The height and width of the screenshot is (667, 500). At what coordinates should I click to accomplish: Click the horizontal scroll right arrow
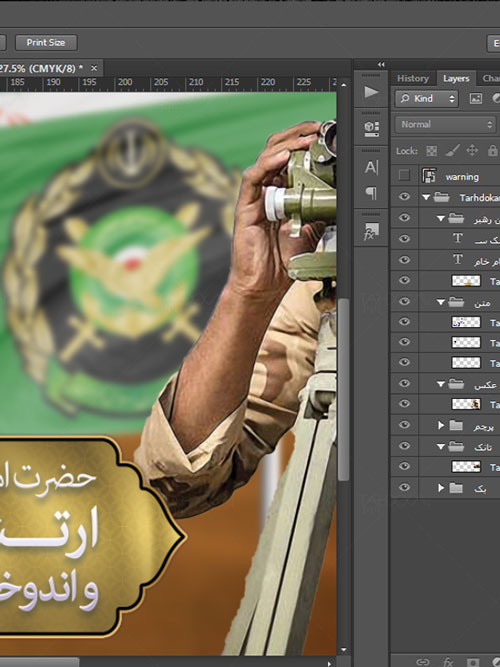click(329, 663)
